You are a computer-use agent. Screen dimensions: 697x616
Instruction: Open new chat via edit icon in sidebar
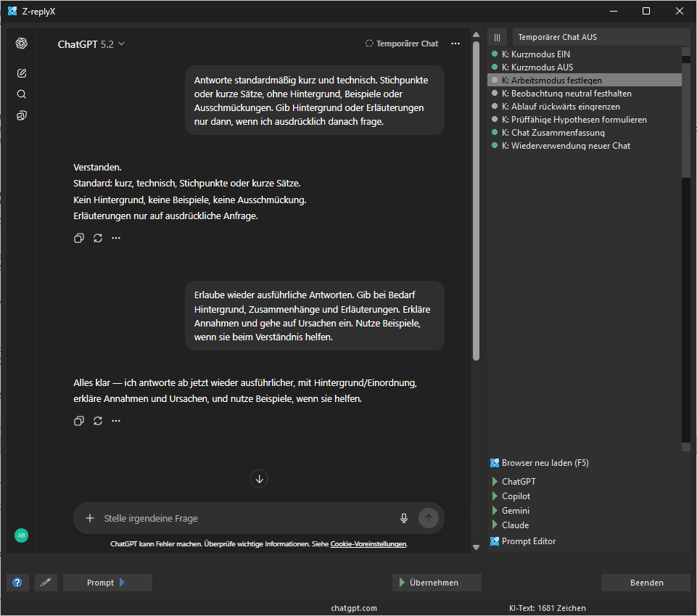pyautogui.click(x=22, y=73)
